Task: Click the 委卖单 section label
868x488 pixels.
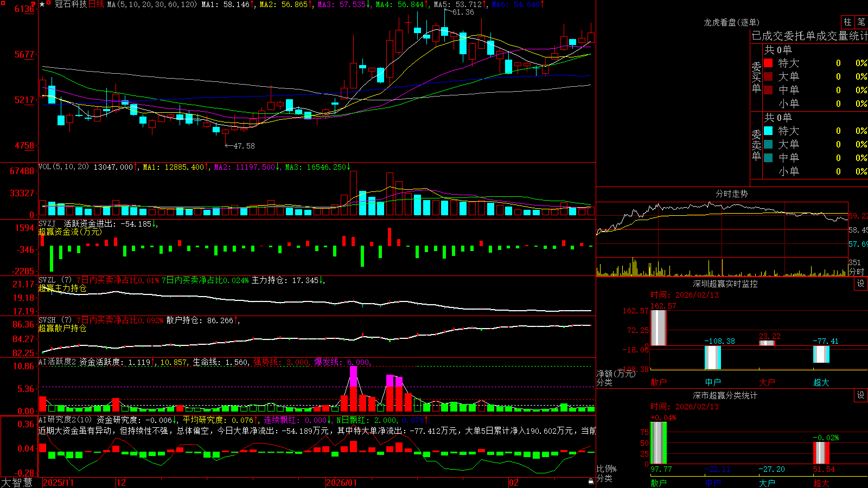Action: pos(756,145)
